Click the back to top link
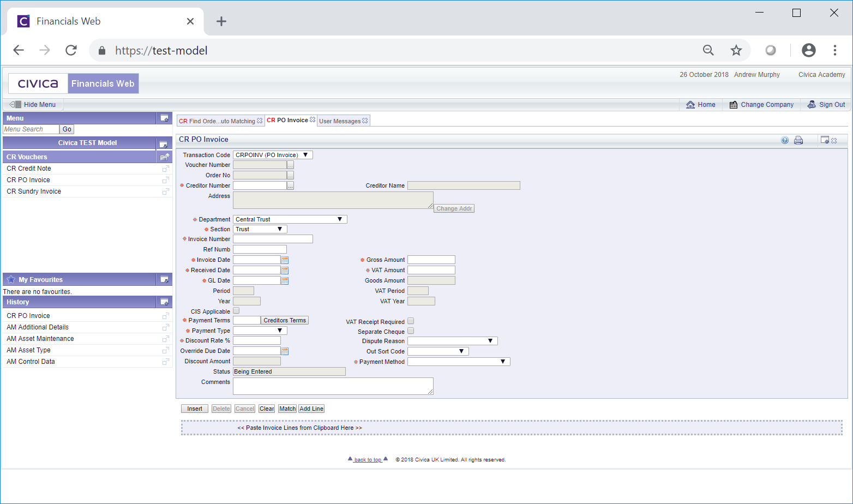This screenshot has width=853, height=504. pyautogui.click(x=368, y=459)
